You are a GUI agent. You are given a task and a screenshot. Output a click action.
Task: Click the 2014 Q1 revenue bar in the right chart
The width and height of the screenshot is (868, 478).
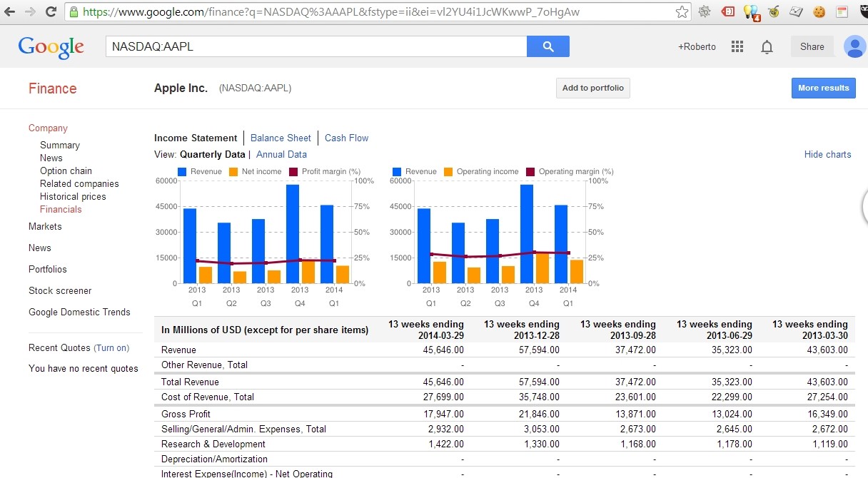tap(561, 244)
